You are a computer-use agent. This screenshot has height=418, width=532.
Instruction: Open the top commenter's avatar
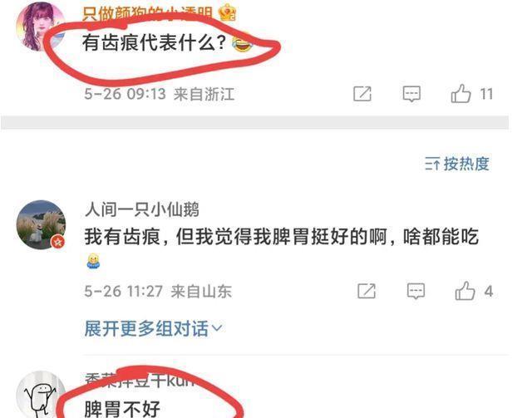[40, 27]
